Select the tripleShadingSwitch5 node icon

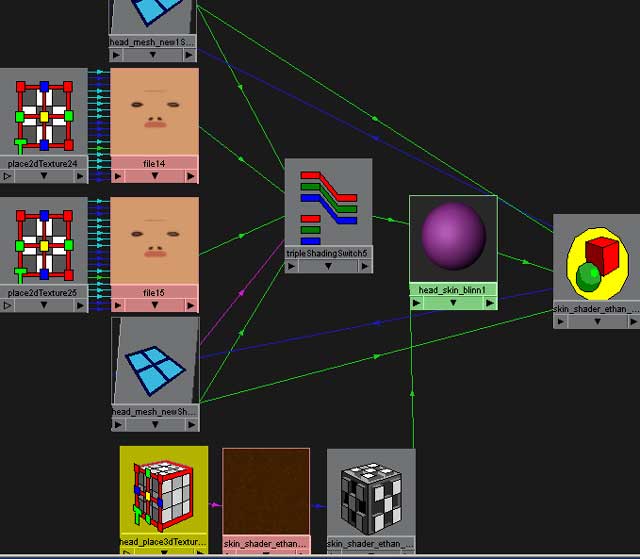point(329,203)
